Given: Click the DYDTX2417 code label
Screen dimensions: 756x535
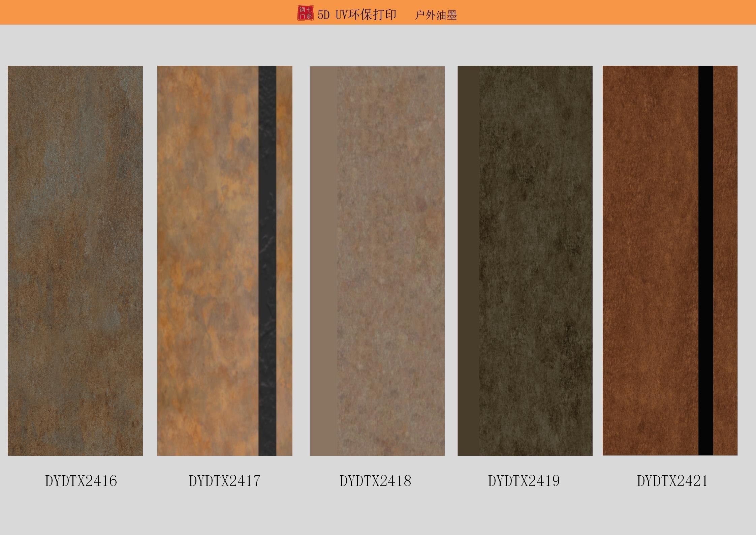Looking at the screenshot, I should coord(225,481).
